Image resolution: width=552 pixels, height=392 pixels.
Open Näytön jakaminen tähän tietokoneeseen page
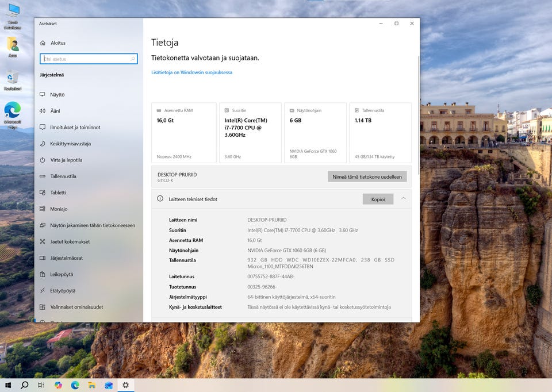click(93, 225)
